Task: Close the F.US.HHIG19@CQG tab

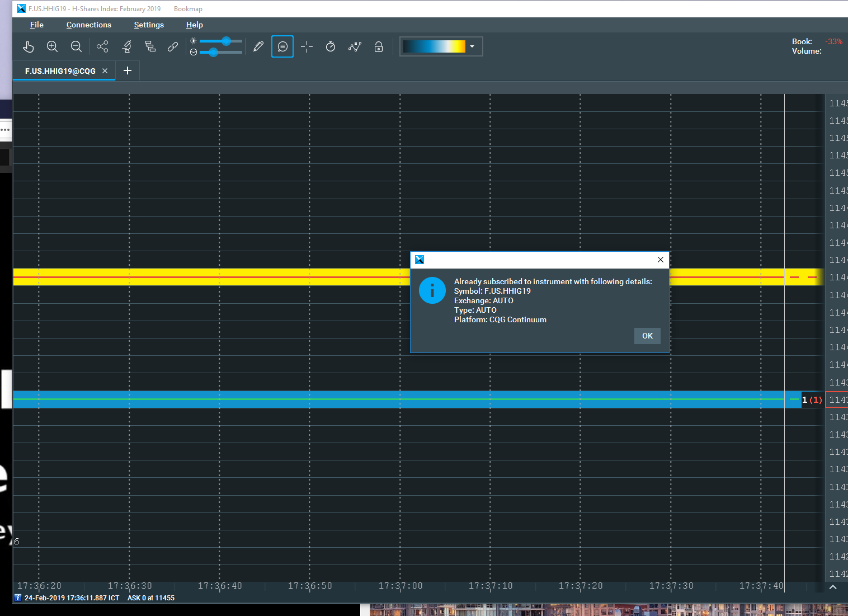Action: (x=105, y=71)
